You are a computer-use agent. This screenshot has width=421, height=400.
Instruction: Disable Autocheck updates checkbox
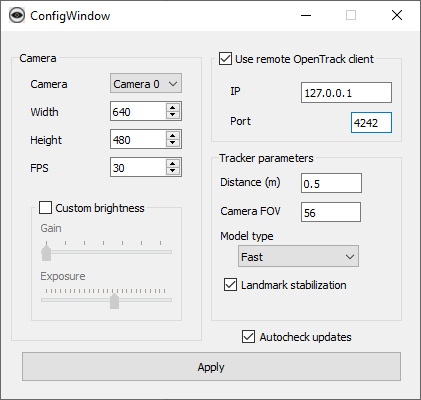[x=248, y=337]
